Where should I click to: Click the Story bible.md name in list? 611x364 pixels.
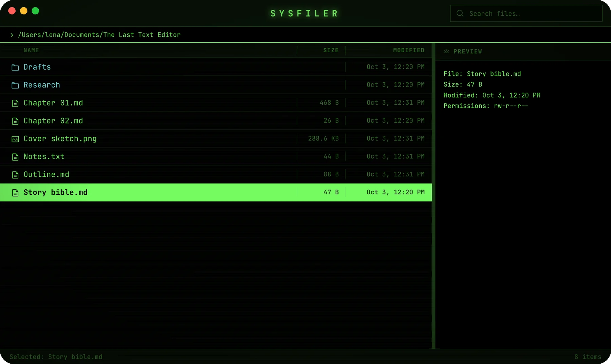(x=56, y=192)
